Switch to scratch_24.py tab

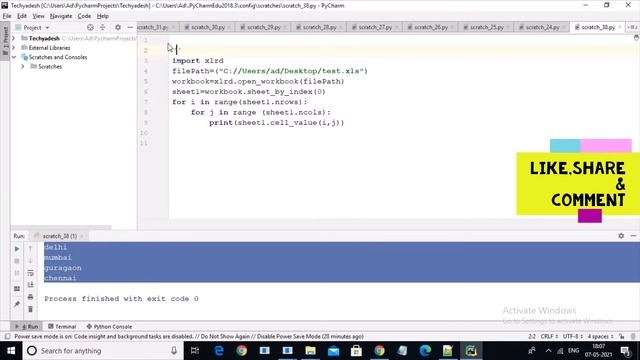[x=542, y=27]
